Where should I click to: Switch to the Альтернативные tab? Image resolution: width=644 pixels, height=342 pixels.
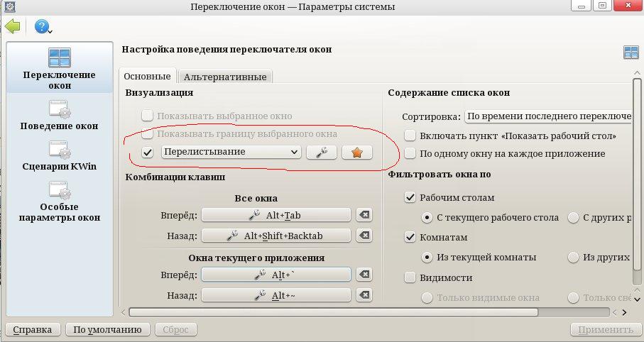(225, 77)
